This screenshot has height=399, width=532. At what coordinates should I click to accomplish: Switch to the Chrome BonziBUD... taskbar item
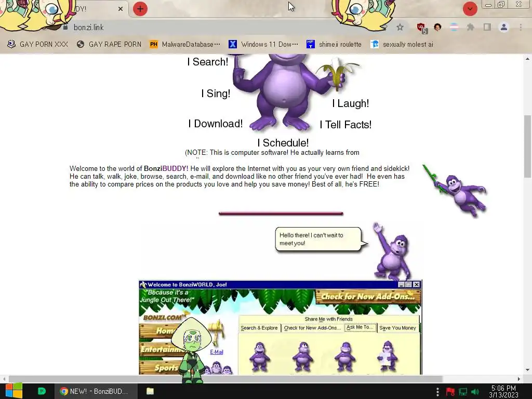96,391
